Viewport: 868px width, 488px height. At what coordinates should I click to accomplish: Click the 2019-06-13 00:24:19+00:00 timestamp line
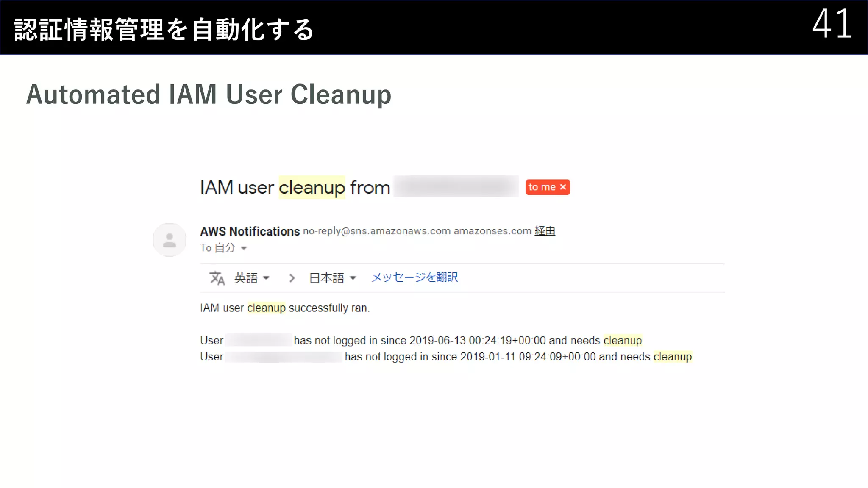tap(421, 340)
